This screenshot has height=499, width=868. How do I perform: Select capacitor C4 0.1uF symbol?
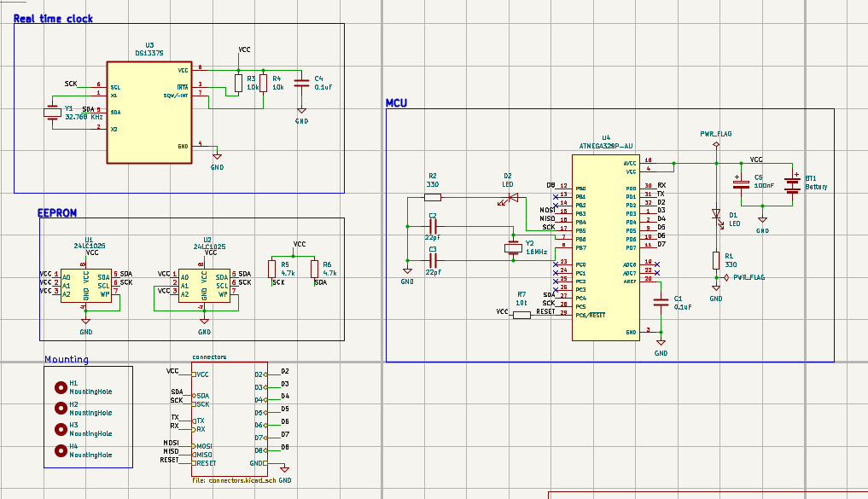coord(301,83)
